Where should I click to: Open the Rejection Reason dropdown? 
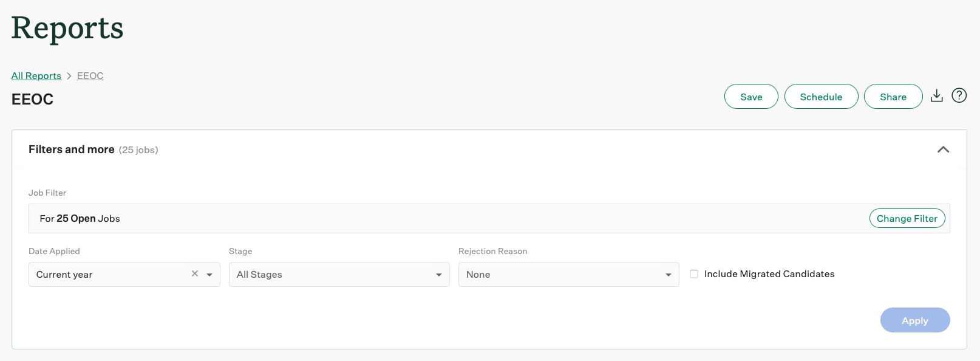[569, 275]
